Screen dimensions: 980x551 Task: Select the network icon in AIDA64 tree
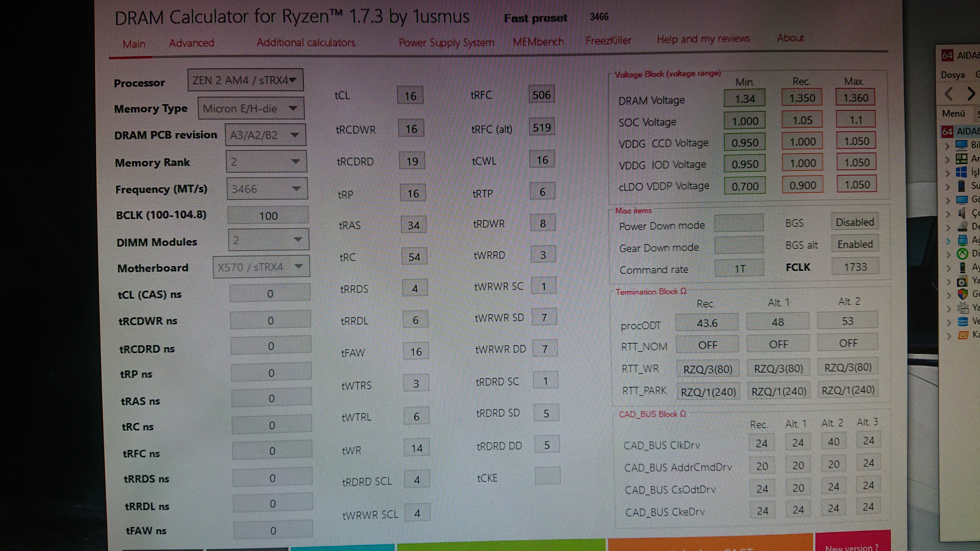pyautogui.click(x=963, y=240)
